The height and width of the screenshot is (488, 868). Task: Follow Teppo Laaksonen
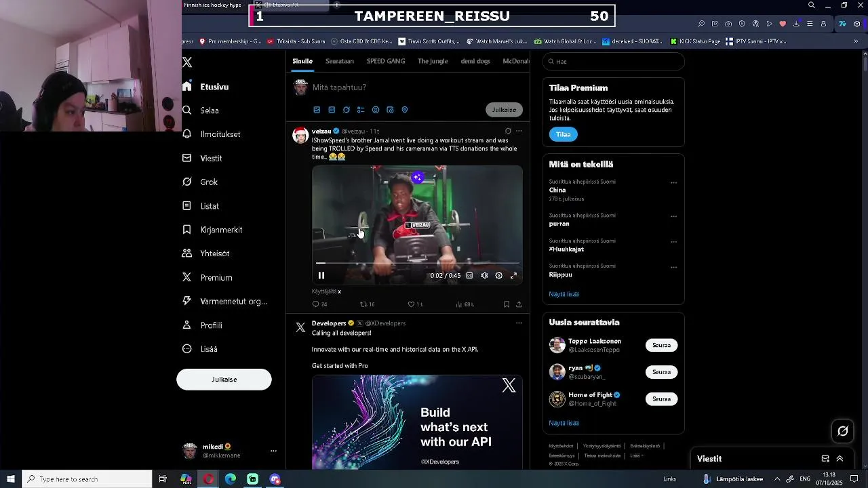[661, 345]
